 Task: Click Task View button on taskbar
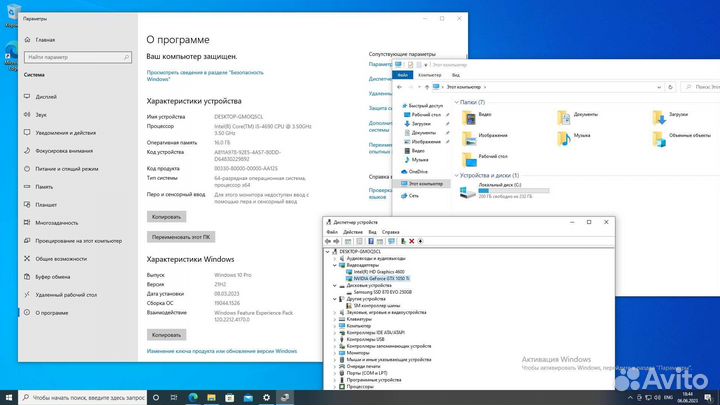tap(174, 397)
